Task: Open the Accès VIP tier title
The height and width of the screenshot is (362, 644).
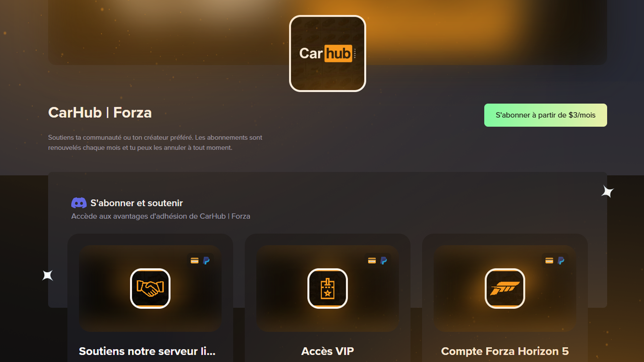Action: pyautogui.click(x=327, y=351)
